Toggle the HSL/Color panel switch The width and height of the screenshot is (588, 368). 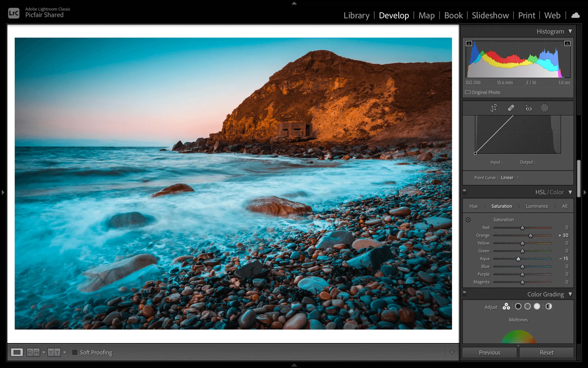click(465, 191)
